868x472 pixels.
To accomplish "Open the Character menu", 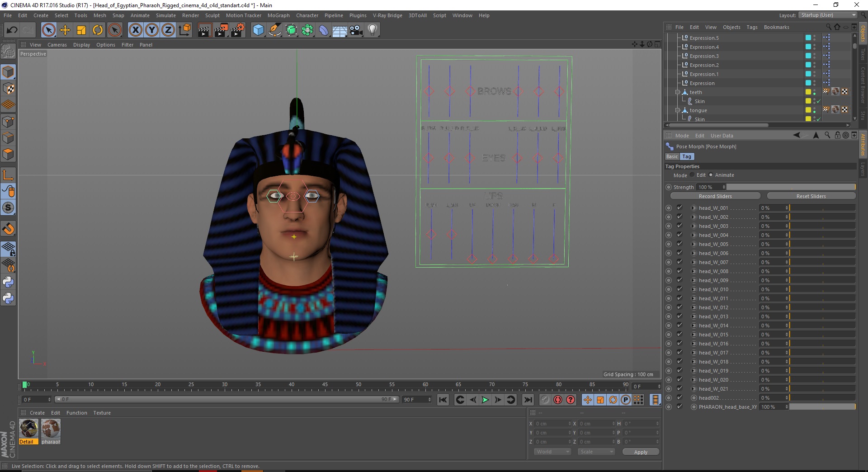I will [307, 15].
